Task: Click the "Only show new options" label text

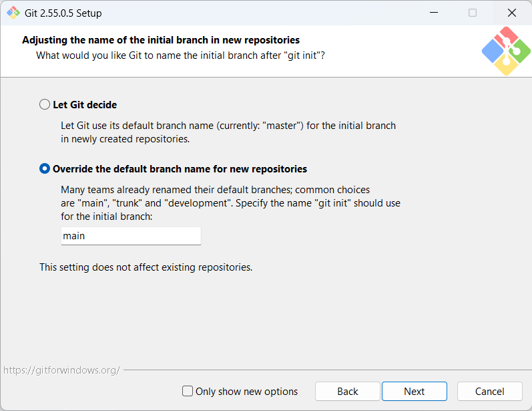Action: (x=247, y=392)
